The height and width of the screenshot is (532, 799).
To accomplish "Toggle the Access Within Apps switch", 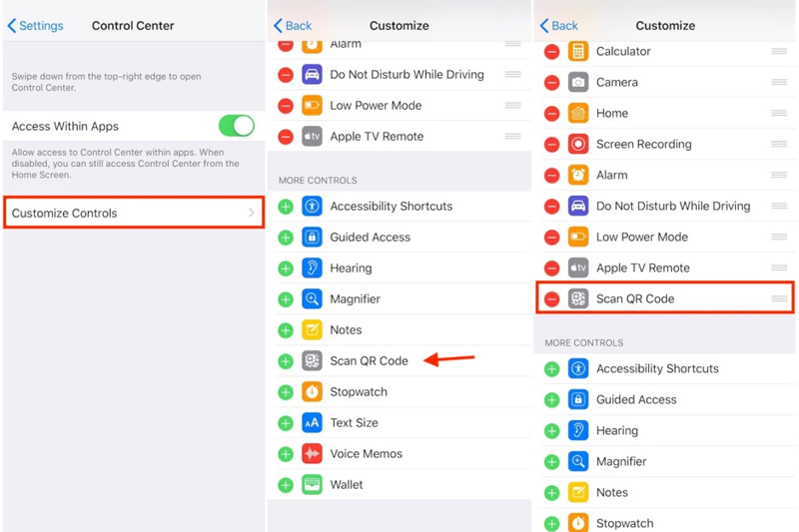I will click(237, 127).
